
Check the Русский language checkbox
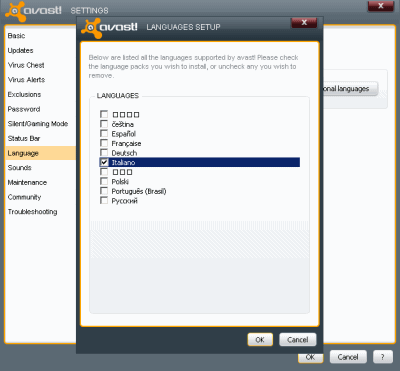coord(104,201)
